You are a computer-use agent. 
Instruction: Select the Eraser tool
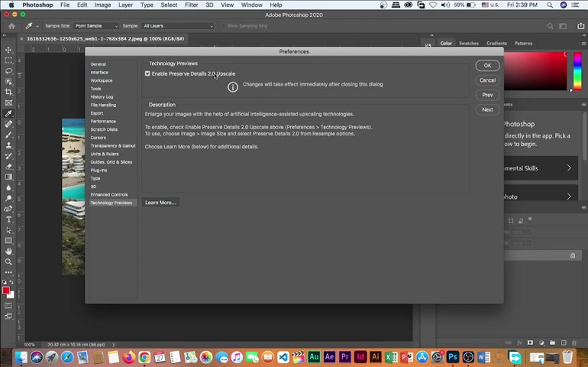tap(8, 167)
